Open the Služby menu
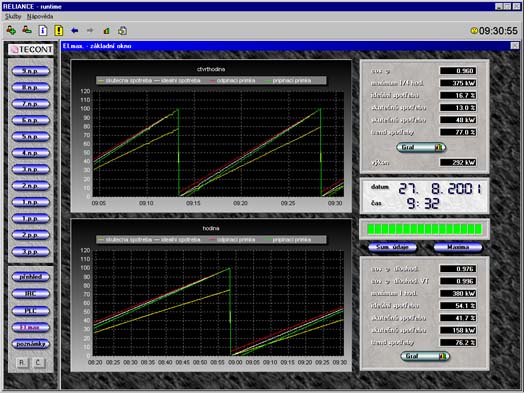The width and height of the screenshot is (524, 393). 13,16
